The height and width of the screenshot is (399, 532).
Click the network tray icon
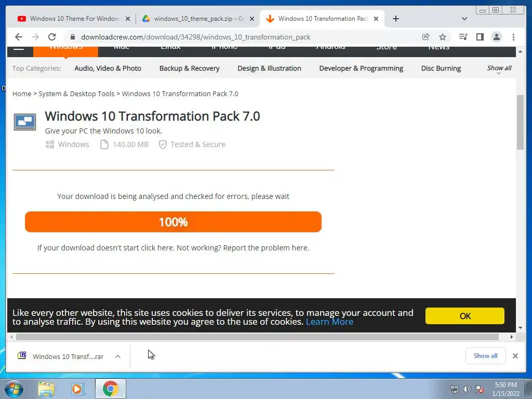tap(454, 389)
